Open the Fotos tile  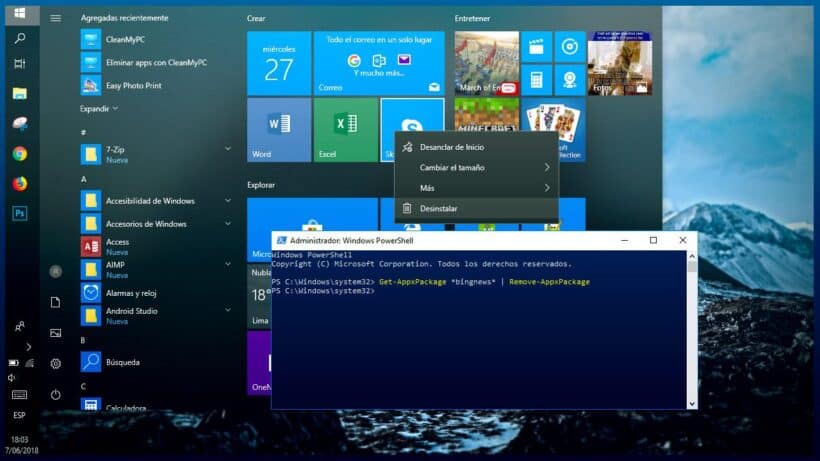[x=620, y=63]
